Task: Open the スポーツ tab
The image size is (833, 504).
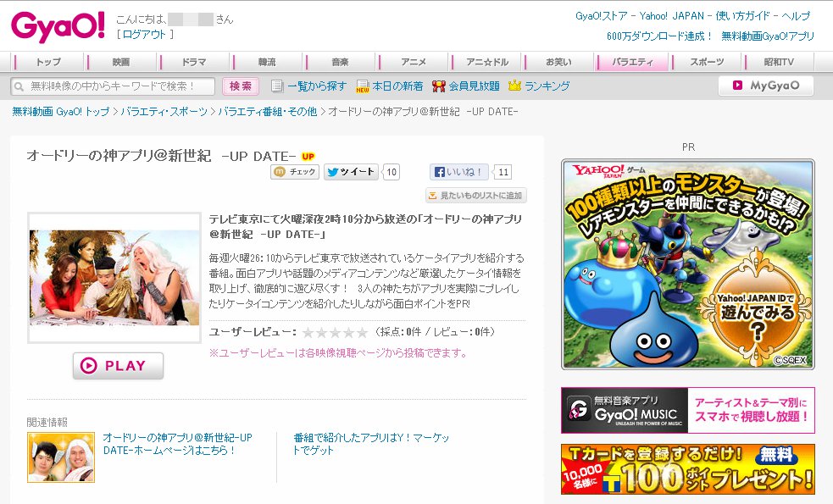Action: pyautogui.click(x=707, y=62)
